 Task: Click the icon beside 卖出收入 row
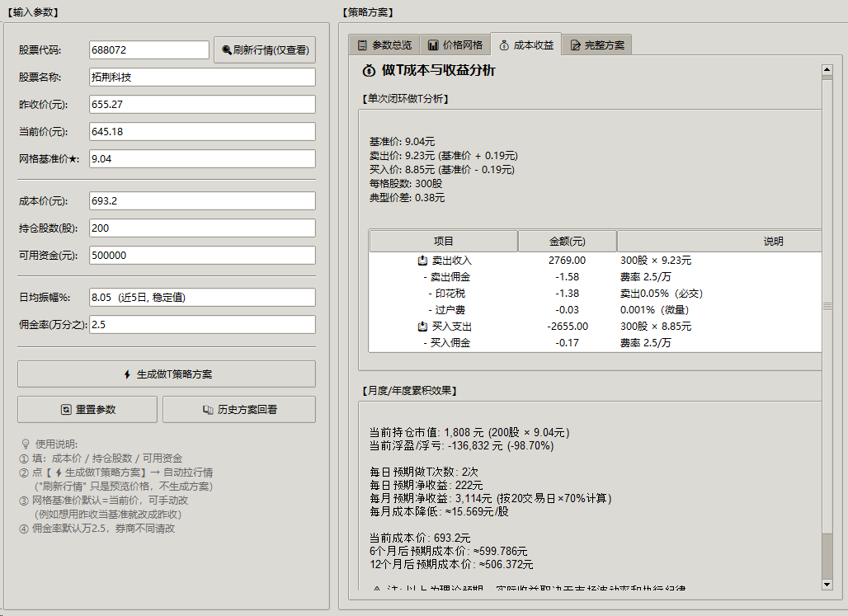coord(423,261)
